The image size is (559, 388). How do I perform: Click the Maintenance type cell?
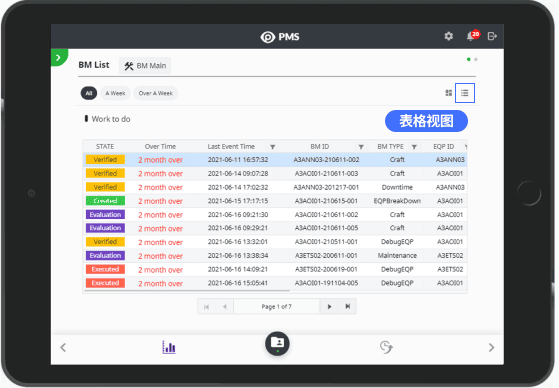click(x=397, y=256)
